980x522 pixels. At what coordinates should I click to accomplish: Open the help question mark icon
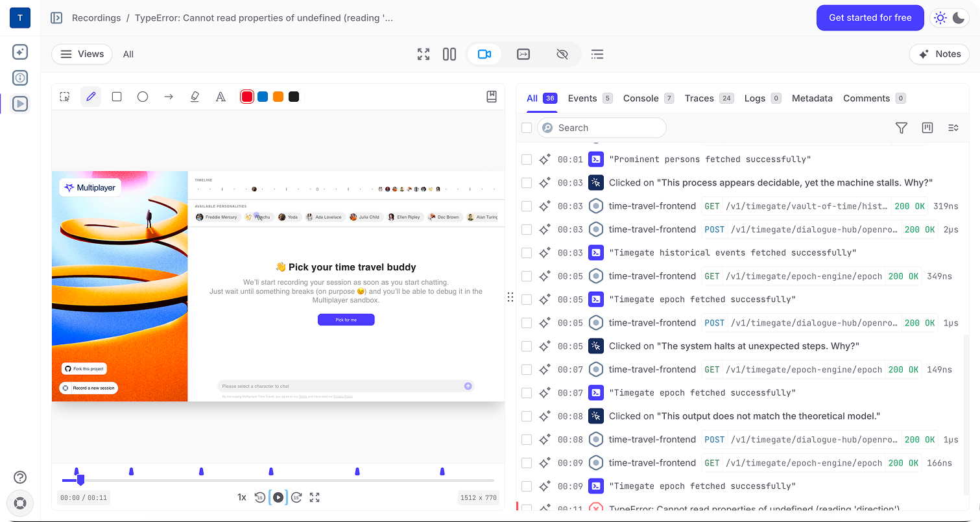(x=20, y=477)
